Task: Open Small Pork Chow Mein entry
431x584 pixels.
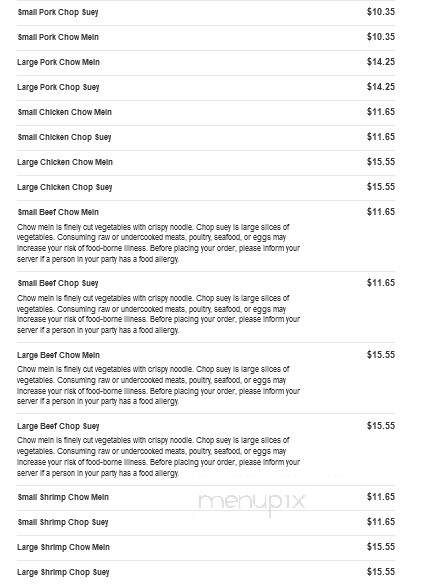Action: 58,37
